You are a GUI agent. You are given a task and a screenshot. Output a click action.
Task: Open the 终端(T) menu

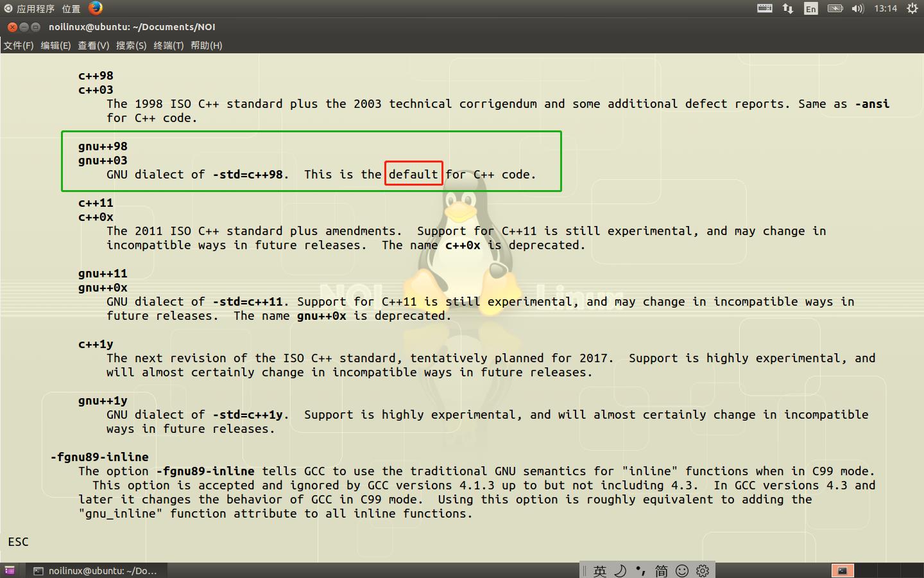(168, 45)
